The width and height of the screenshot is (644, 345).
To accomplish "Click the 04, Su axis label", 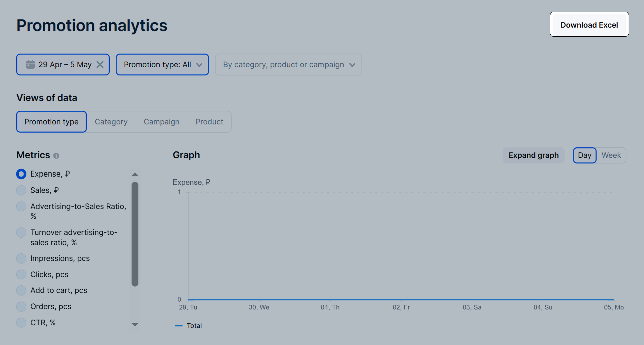I will [543, 307].
